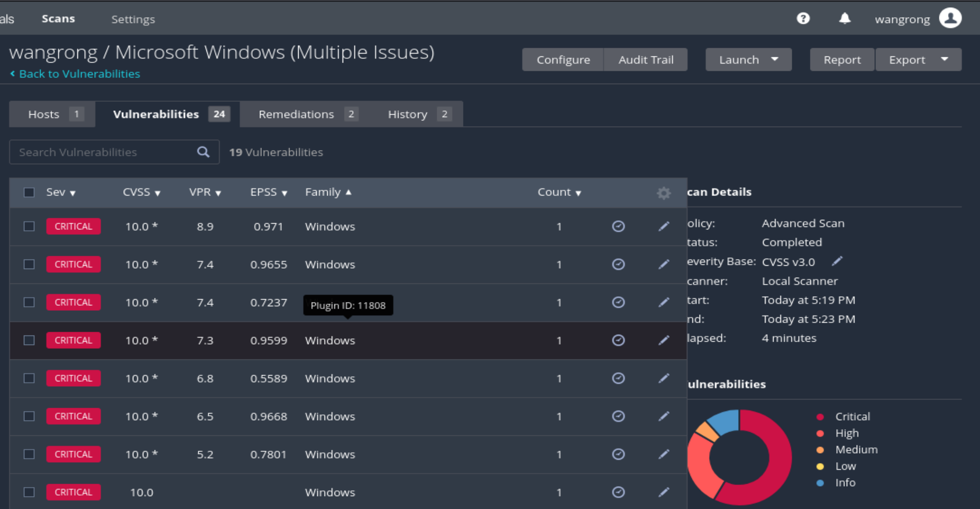This screenshot has width=980, height=509.
Task: Click the snooze icon for EPSS 0.971 row
Action: pos(618,226)
